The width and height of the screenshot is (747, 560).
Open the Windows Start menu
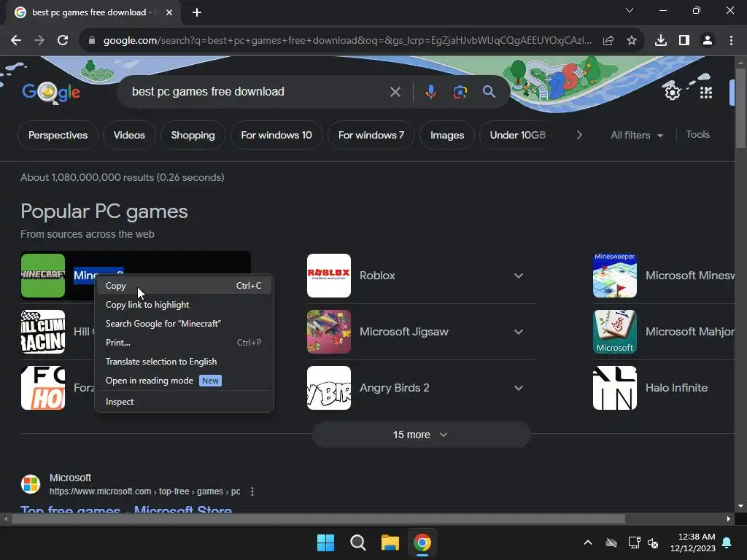(326, 542)
